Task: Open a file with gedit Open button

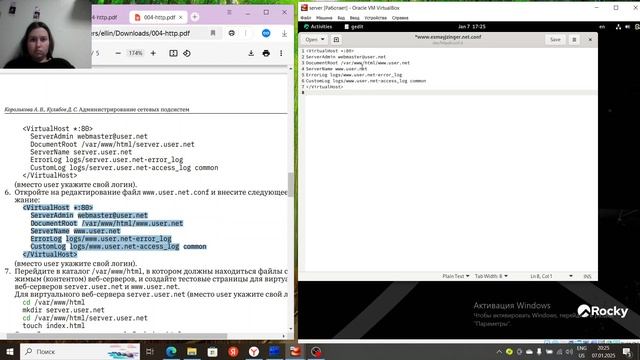Action: (x=315, y=40)
